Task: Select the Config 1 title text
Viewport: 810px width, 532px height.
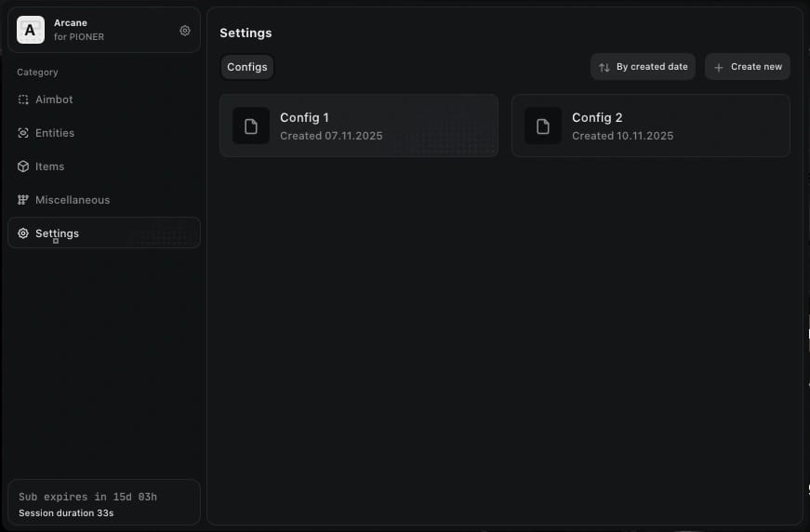Action: pos(304,118)
